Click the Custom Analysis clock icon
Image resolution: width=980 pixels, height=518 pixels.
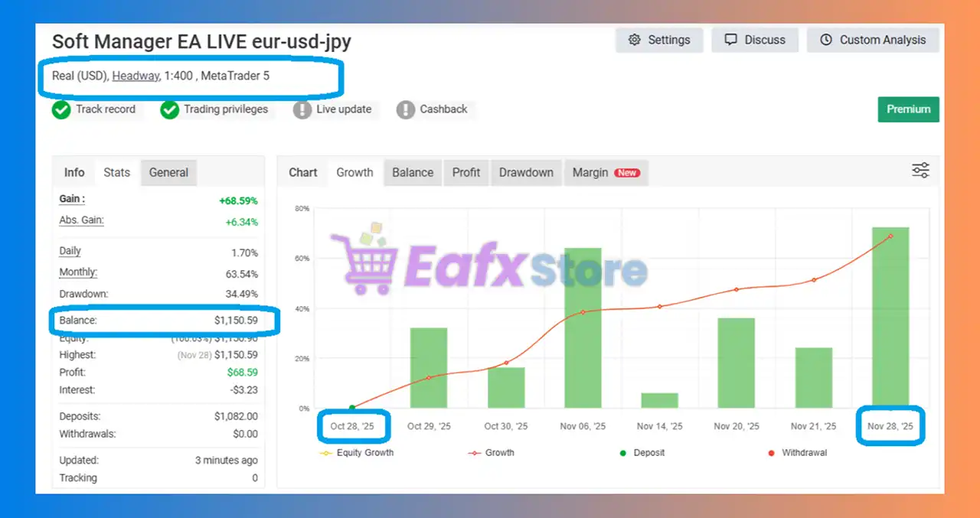tap(825, 40)
